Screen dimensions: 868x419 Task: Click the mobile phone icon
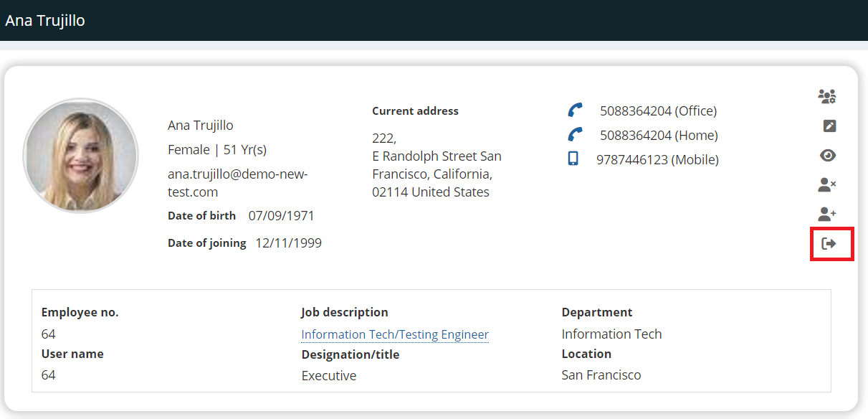(573, 159)
